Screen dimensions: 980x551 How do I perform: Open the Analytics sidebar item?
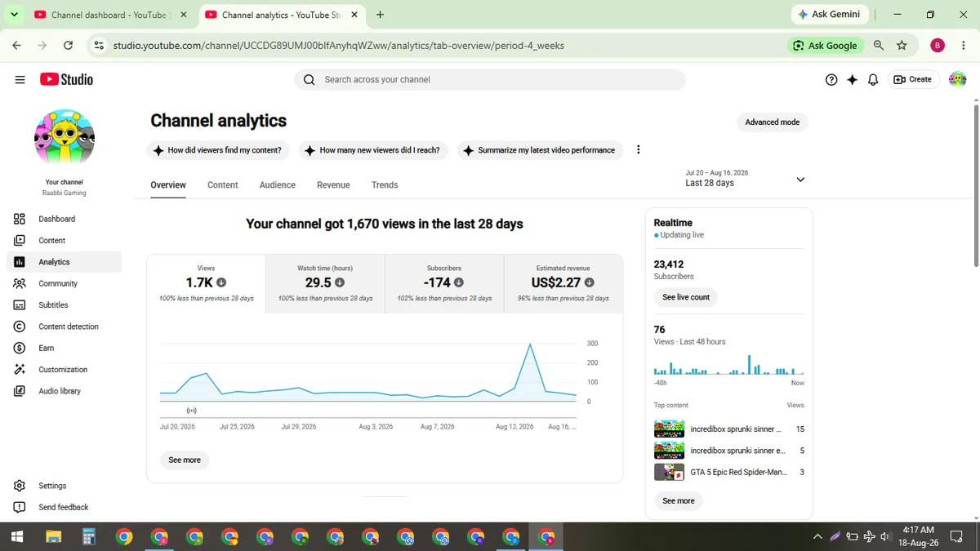(64, 262)
